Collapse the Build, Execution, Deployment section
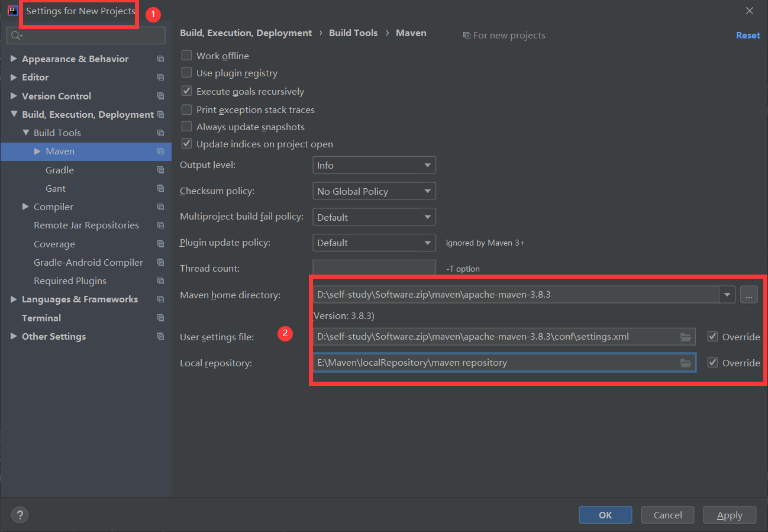This screenshot has width=768, height=532. [x=14, y=114]
